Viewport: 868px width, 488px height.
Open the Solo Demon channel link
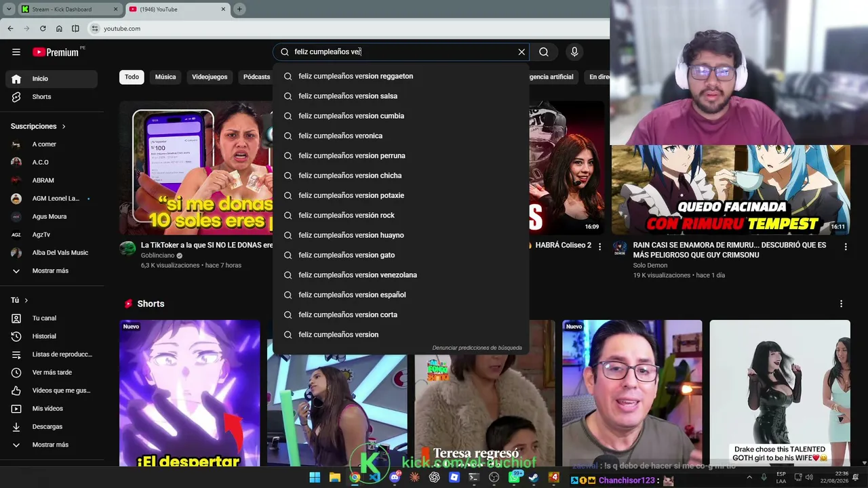coord(650,266)
